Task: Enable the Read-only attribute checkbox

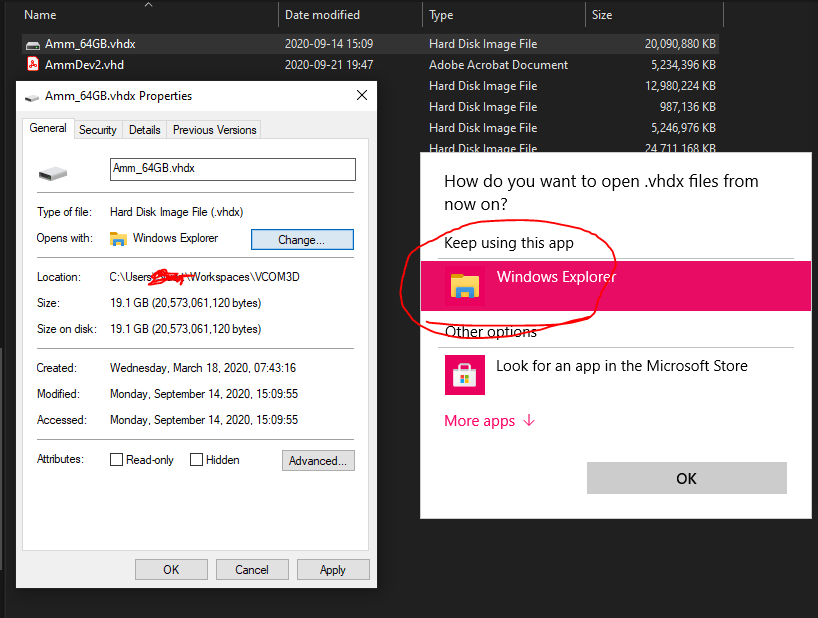Action: click(x=117, y=459)
